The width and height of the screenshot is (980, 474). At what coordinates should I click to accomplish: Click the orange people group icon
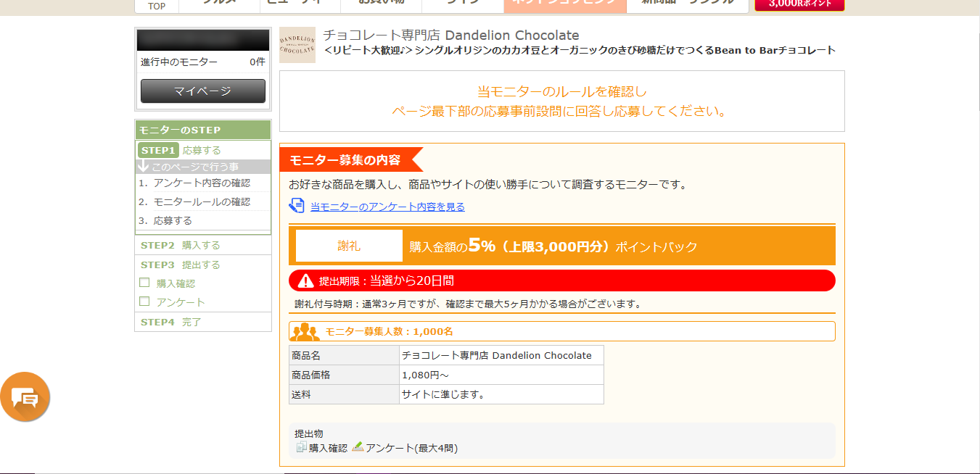tap(305, 331)
